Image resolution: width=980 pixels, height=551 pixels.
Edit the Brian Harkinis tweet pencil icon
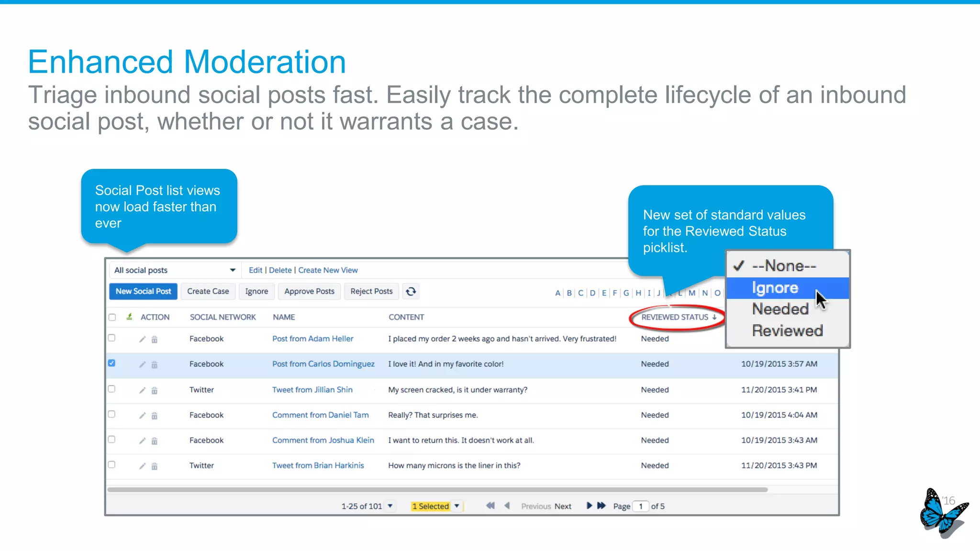point(142,466)
